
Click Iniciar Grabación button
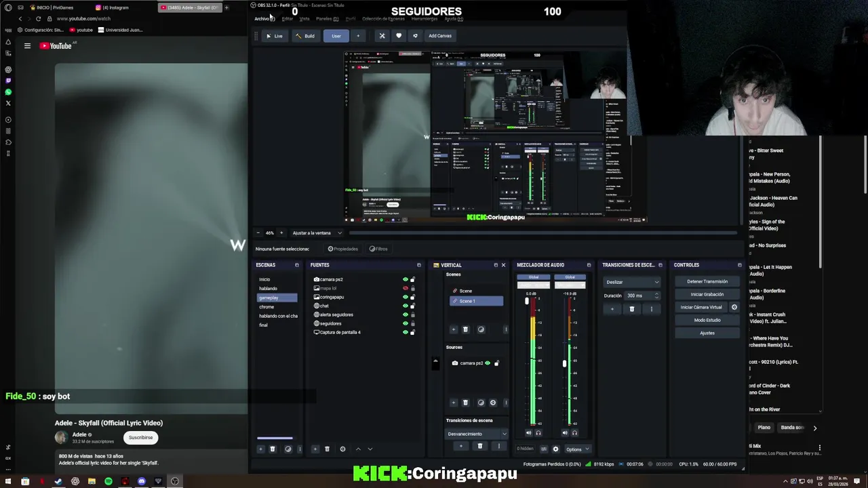[707, 294]
